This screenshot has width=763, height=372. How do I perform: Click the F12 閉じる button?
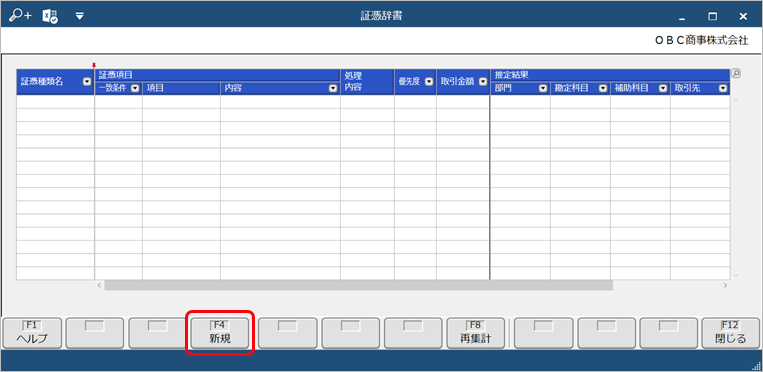point(730,334)
